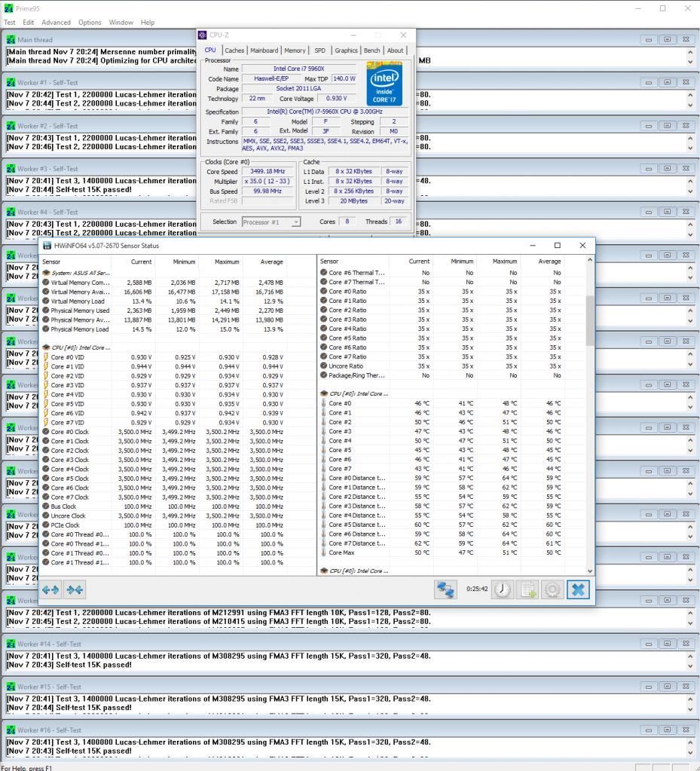Click the expand layout arrows icon in HWiNFO
The width and height of the screenshot is (700, 771).
(x=50, y=589)
